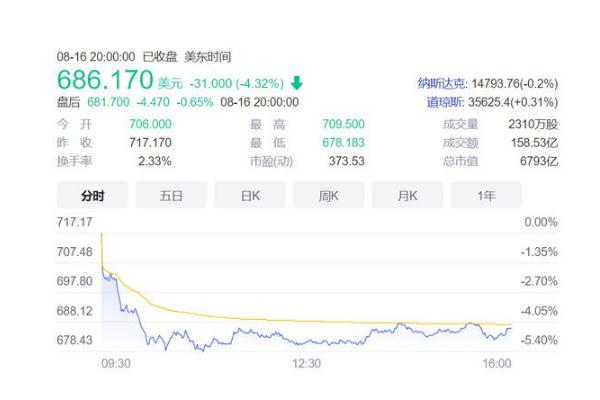Viewport: 600px width, 400px height.
Task: Select the 分时 chart tab
Action: click(92, 196)
